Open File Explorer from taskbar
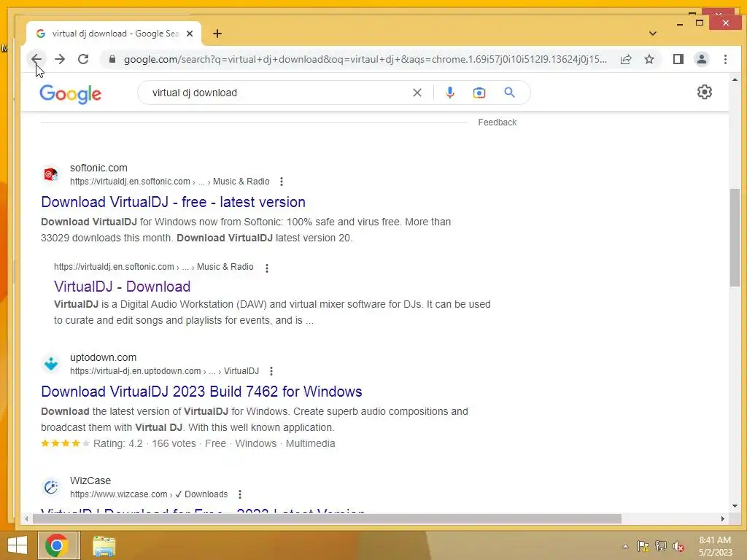This screenshot has width=747, height=560. pos(104,545)
